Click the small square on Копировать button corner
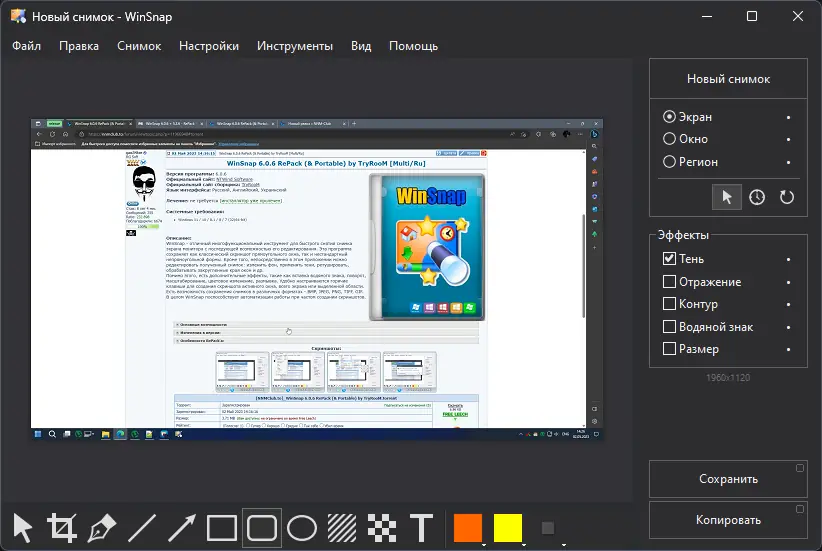822x551 pixels. coord(799,509)
